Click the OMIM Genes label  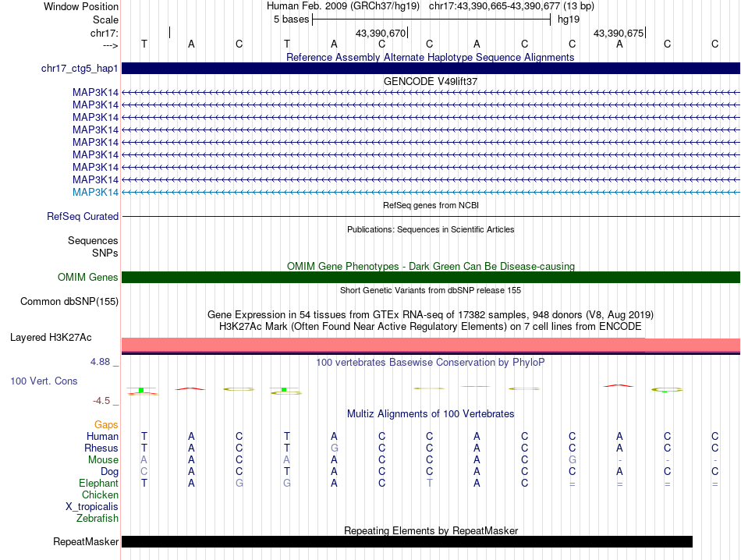[x=87, y=278]
